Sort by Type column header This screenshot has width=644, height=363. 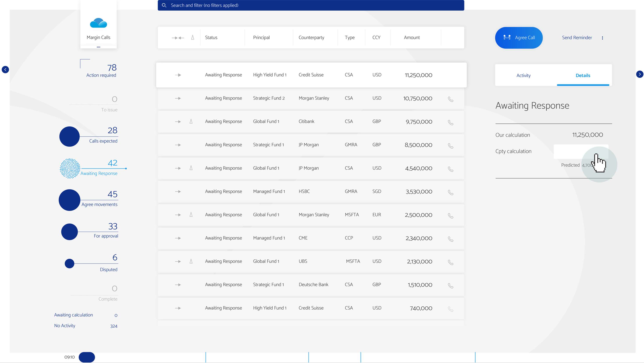click(x=349, y=38)
